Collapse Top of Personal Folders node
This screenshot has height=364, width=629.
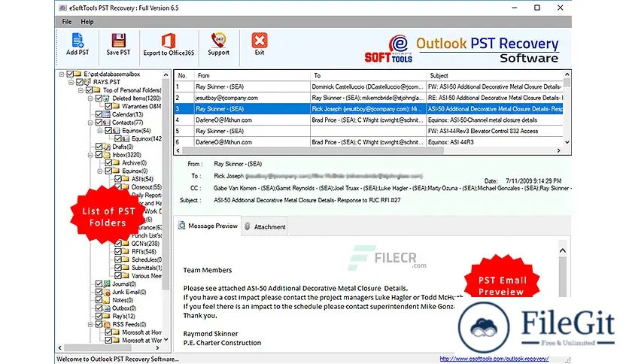[x=81, y=90]
